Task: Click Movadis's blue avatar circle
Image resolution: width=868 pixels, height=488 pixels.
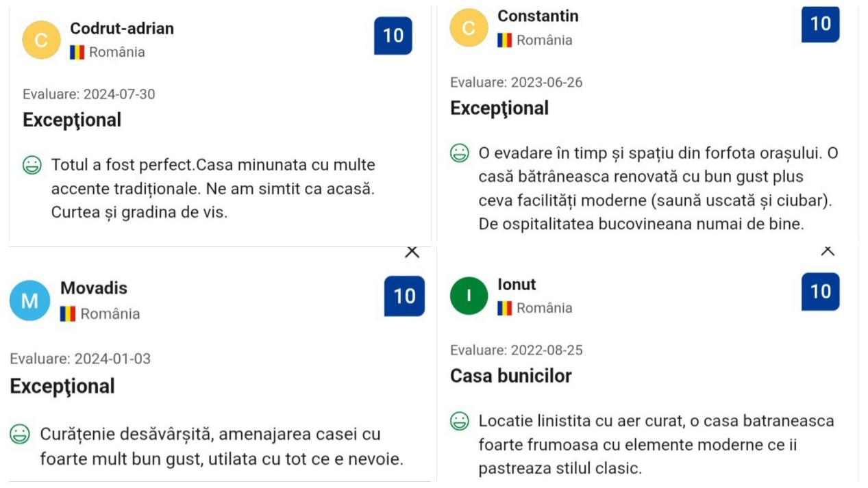Action: [29, 300]
